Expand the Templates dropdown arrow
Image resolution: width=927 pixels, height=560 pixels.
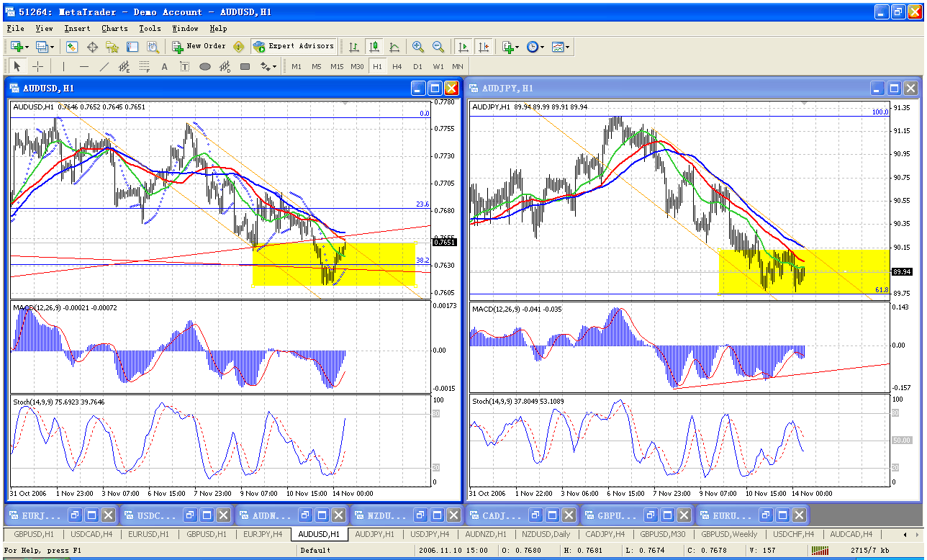click(x=569, y=48)
